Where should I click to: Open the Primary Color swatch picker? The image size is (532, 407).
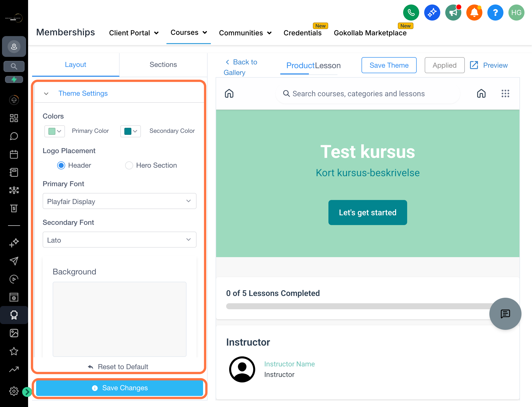click(55, 131)
